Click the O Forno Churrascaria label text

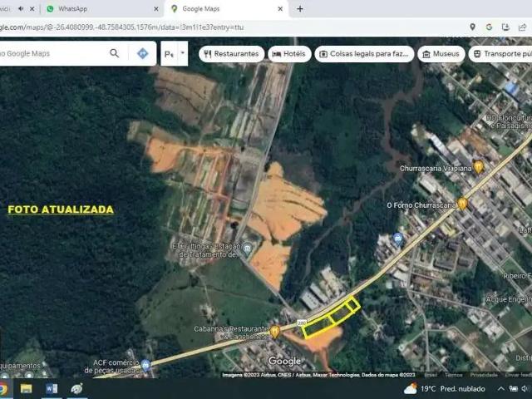tap(422, 205)
